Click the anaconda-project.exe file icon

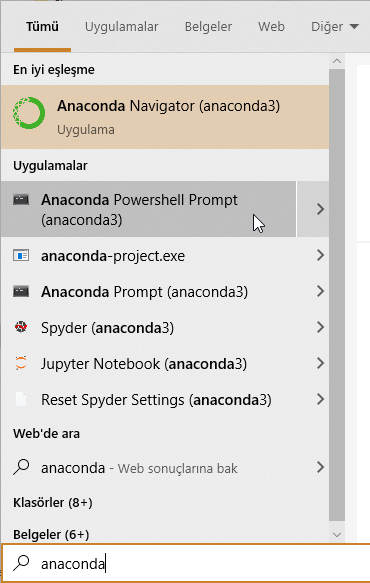pos(21,255)
